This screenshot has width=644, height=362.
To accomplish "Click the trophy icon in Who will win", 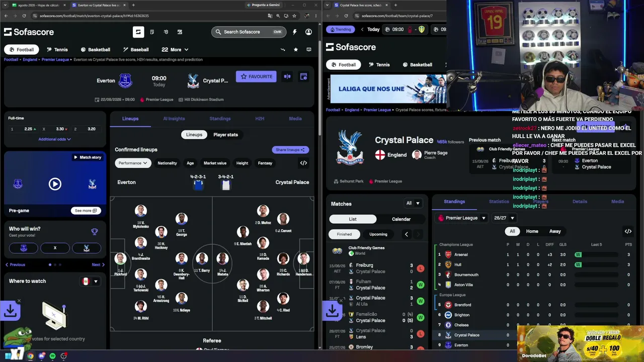I will point(94,231).
